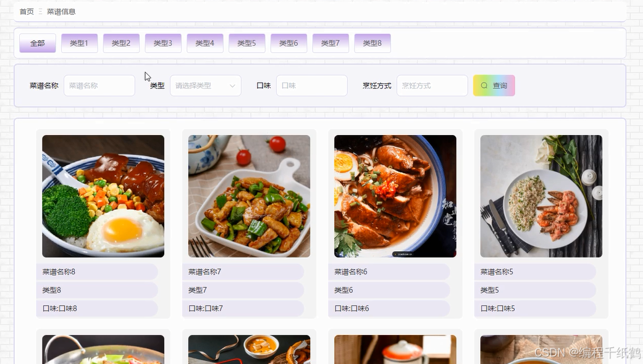Focus the 口味 input field

312,86
